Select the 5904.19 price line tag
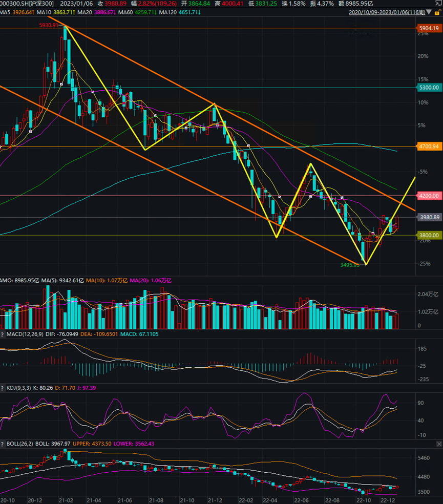Viewport: 443px width, 504px height. [x=429, y=28]
